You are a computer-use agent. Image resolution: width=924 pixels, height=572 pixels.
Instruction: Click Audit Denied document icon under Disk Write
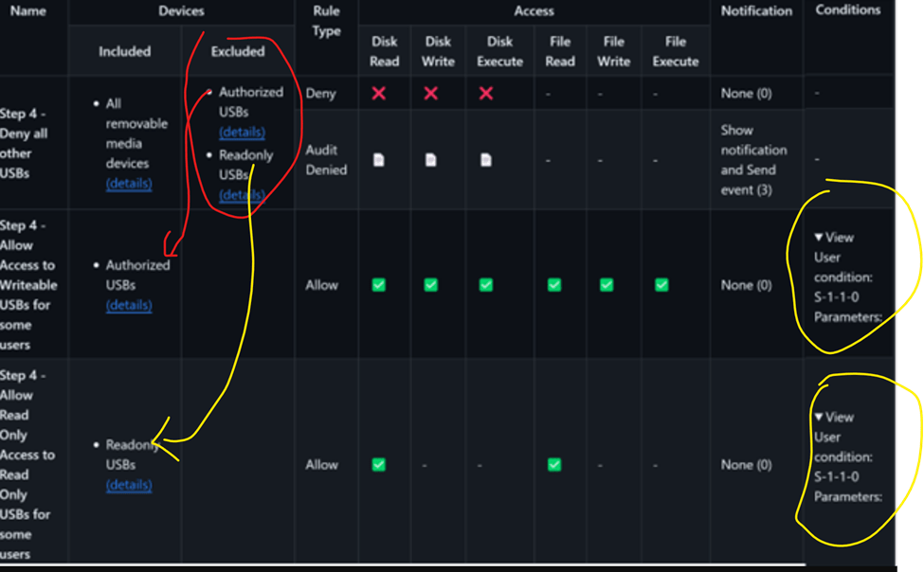431,160
